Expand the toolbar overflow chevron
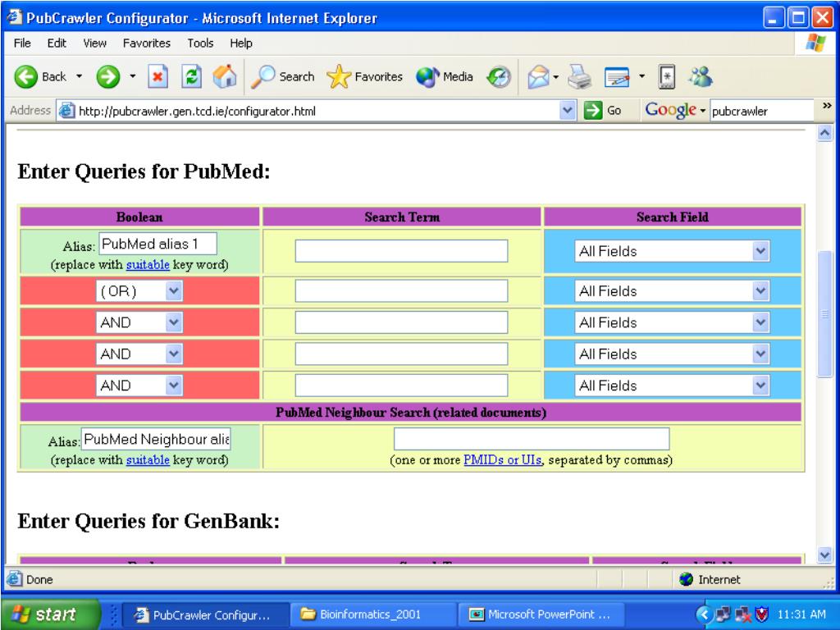840x630 pixels. click(x=827, y=106)
